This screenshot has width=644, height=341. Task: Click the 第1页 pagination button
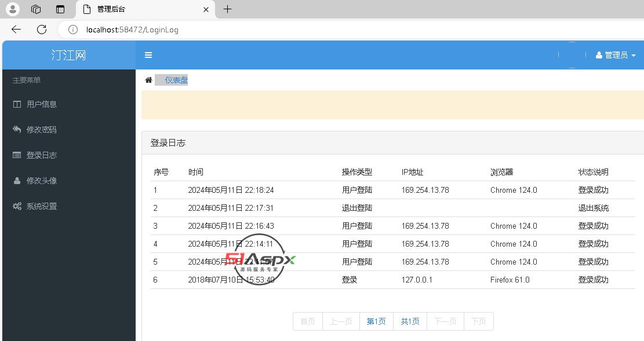point(376,321)
